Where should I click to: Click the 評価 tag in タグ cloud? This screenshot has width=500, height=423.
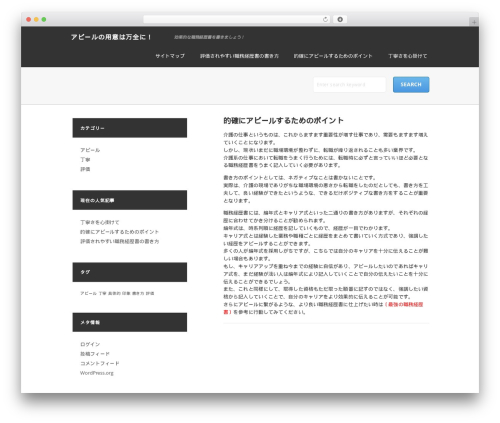click(x=150, y=293)
